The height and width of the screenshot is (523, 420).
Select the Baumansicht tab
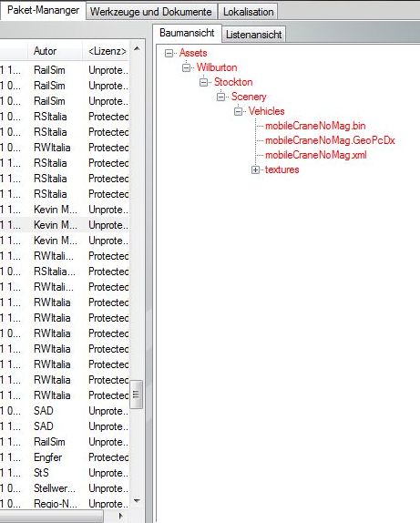(x=187, y=33)
